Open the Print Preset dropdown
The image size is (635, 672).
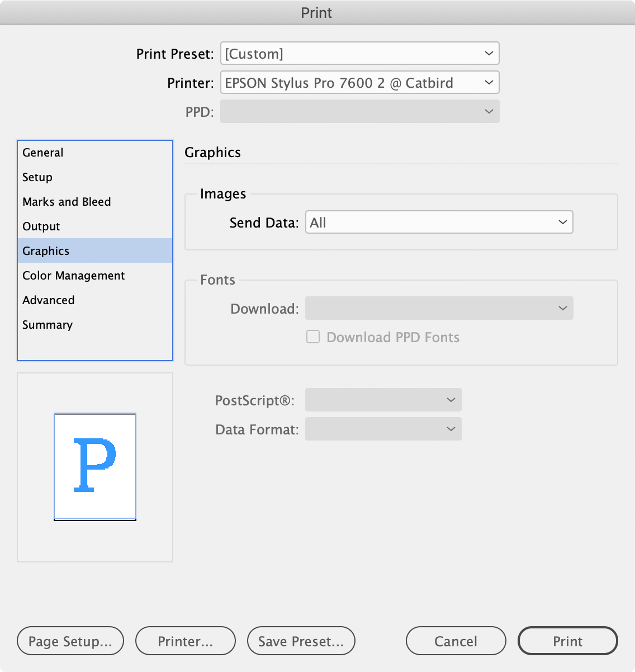(359, 53)
